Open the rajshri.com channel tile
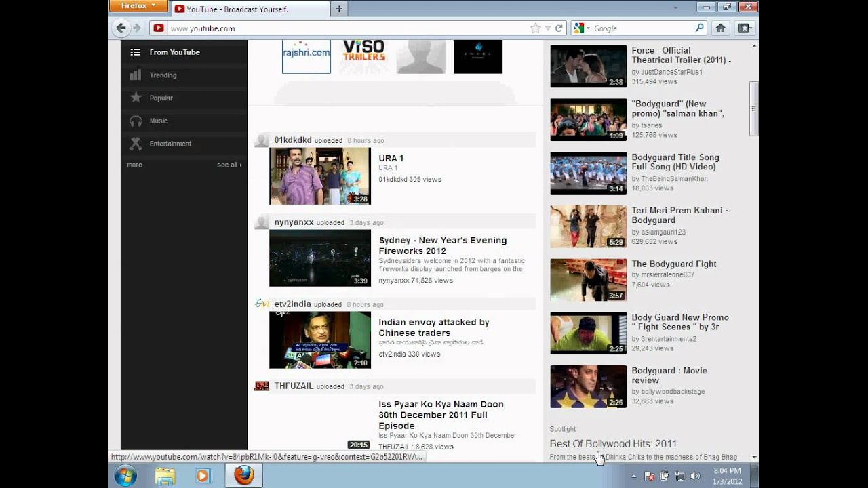 (x=307, y=56)
